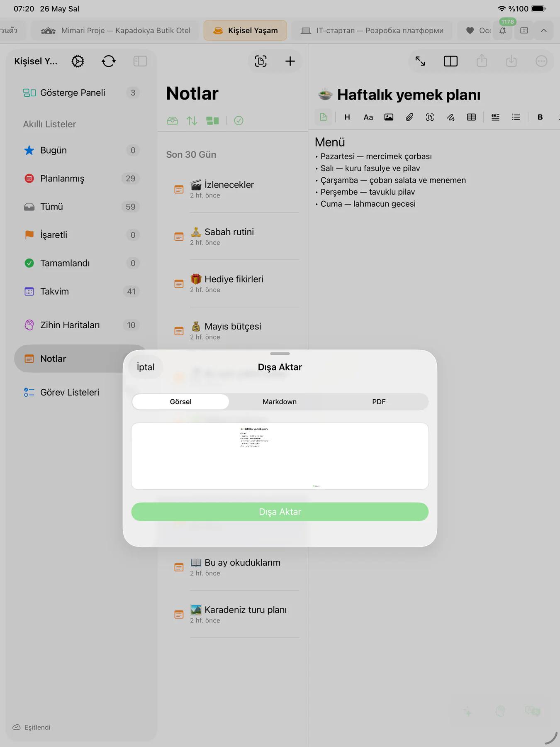This screenshot has height=747, width=560.
Task: Switch to Mimari Proje Kapadokya Butik Otel tab
Action: point(116,30)
